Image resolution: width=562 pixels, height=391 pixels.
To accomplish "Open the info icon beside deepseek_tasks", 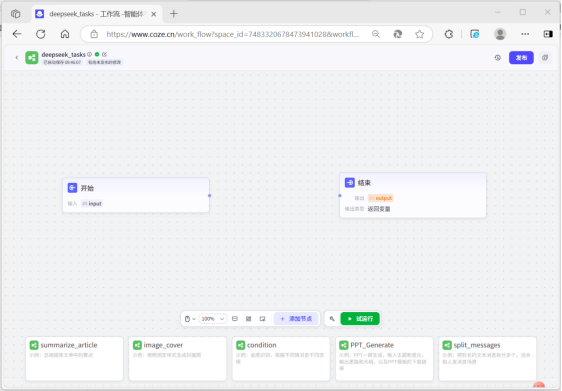I will tap(90, 54).
